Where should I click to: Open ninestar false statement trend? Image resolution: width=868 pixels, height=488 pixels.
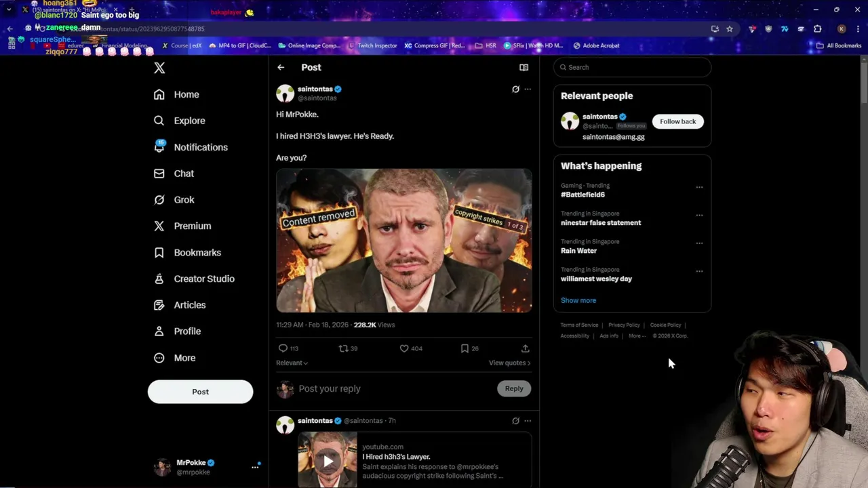click(x=601, y=222)
